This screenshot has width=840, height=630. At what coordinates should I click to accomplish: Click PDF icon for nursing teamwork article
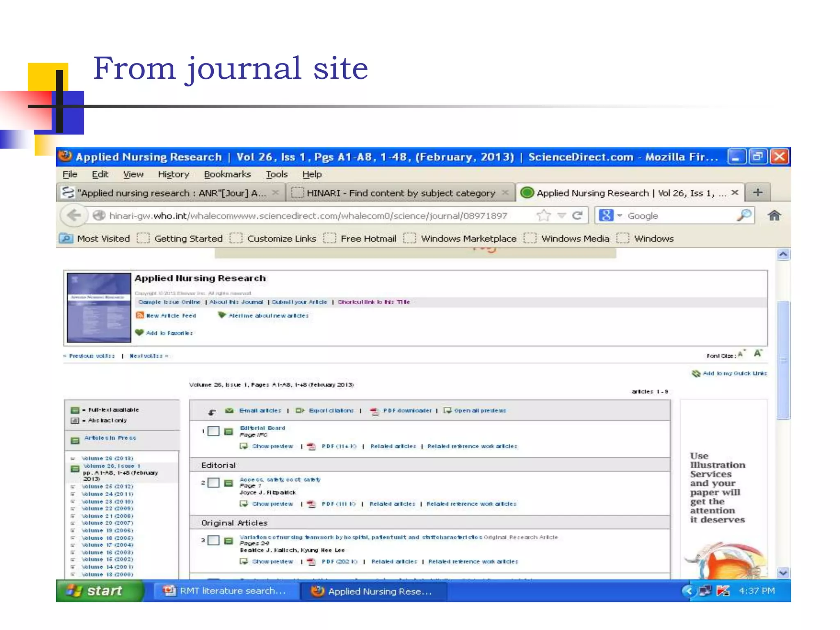[x=312, y=562]
